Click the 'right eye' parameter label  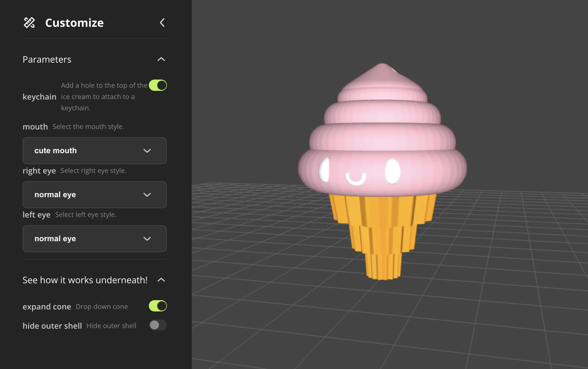point(39,171)
